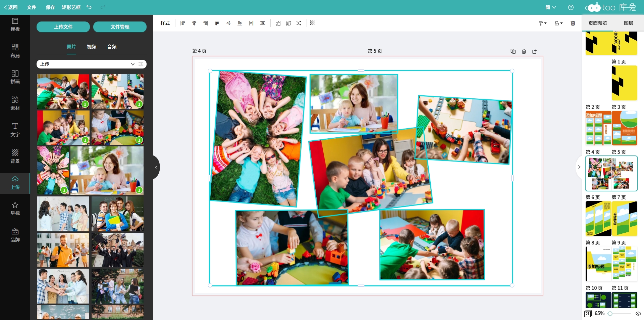Click the 上传文件 upload button
The height and width of the screenshot is (320, 644).
(x=63, y=27)
